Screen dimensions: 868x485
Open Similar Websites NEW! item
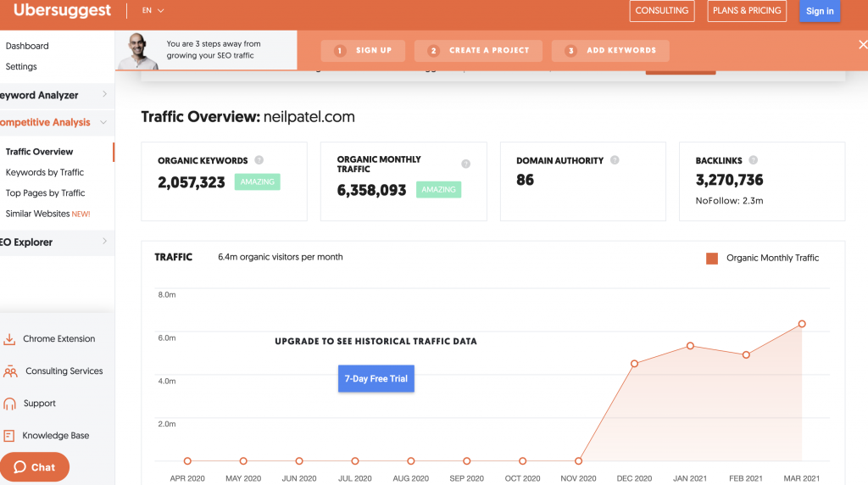(x=47, y=214)
